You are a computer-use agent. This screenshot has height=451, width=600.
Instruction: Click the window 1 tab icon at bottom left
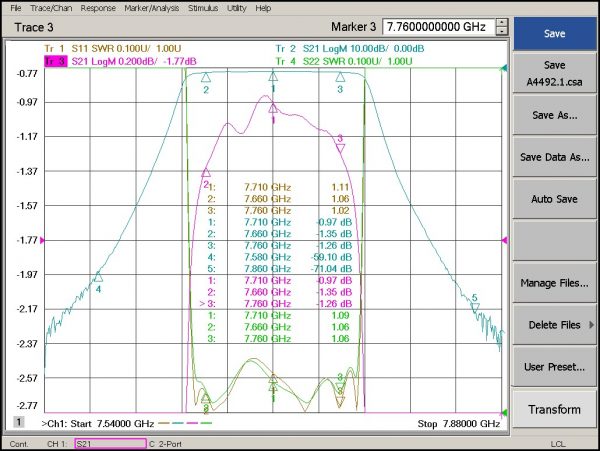pos(18,423)
